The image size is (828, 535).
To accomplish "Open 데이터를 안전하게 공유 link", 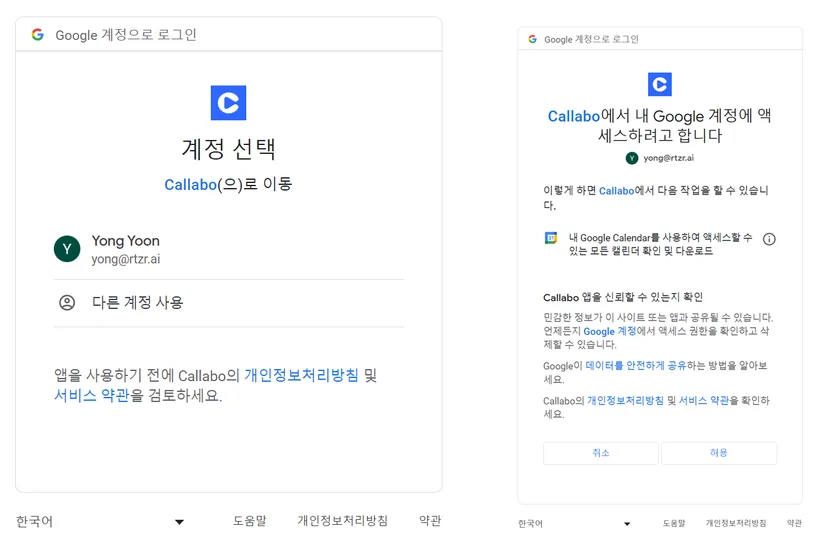I will 636,365.
